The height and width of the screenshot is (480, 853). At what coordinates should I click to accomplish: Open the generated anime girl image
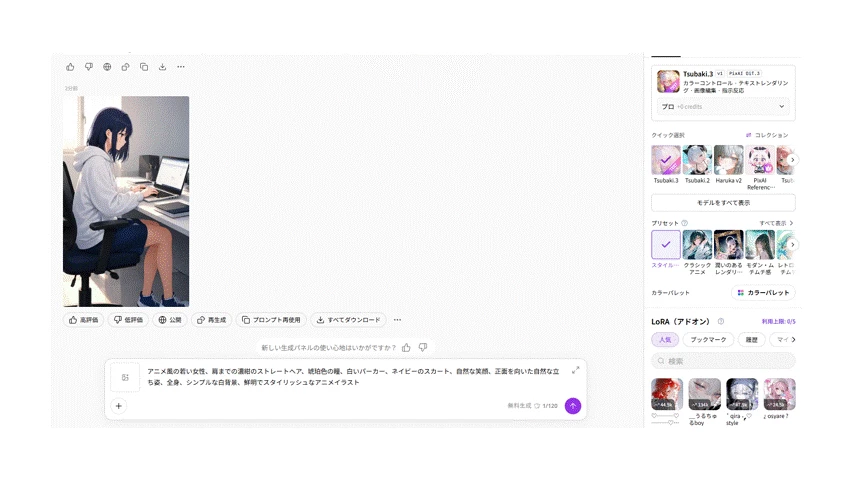pos(126,201)
